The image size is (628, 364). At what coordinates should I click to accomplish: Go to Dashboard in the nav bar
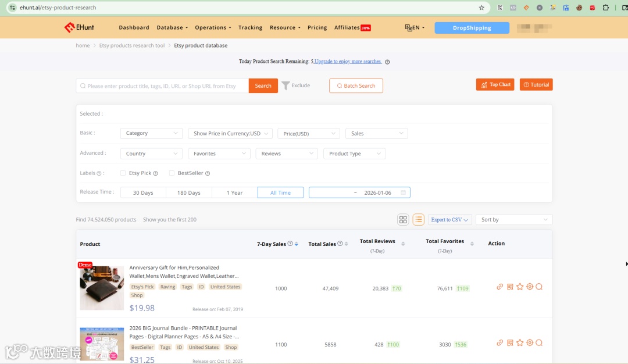coord(134,28)
